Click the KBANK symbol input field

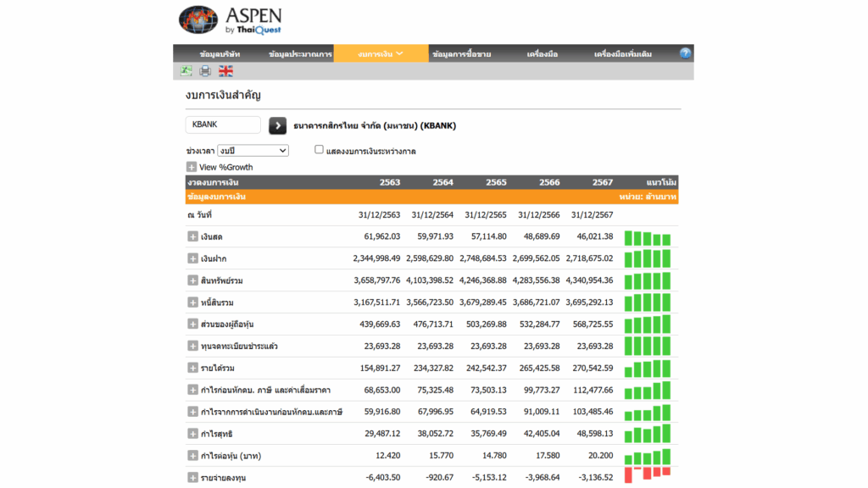223,125
